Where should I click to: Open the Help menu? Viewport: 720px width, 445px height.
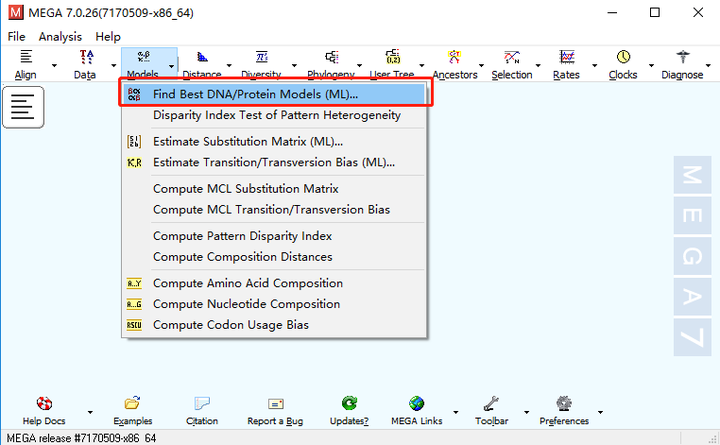tap(108, 36)
